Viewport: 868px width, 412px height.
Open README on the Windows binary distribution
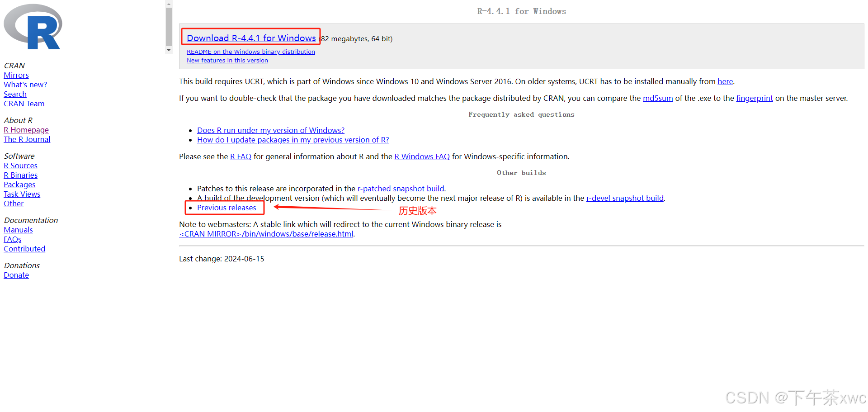coord(250,52)
